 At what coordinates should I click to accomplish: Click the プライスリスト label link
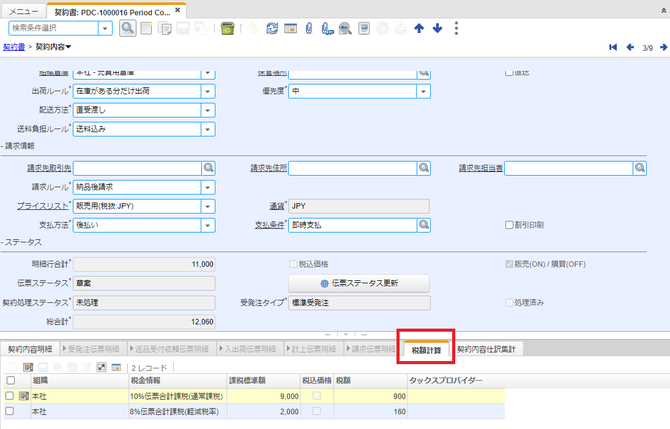point(43,206)
